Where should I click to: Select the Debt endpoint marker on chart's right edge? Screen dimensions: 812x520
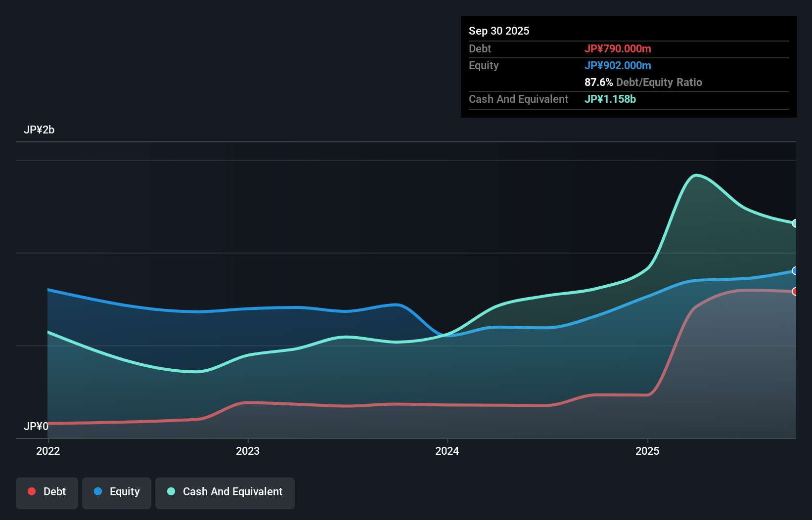(795, 292)
